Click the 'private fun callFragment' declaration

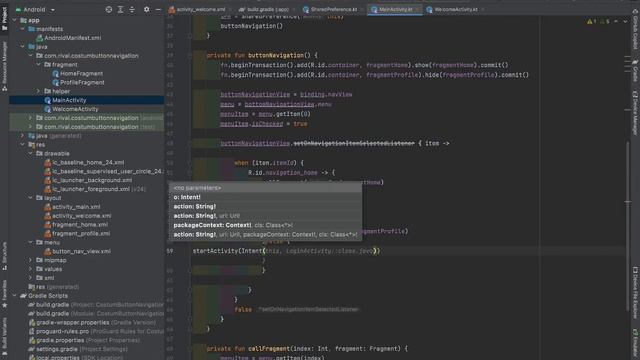pos(307,349)
